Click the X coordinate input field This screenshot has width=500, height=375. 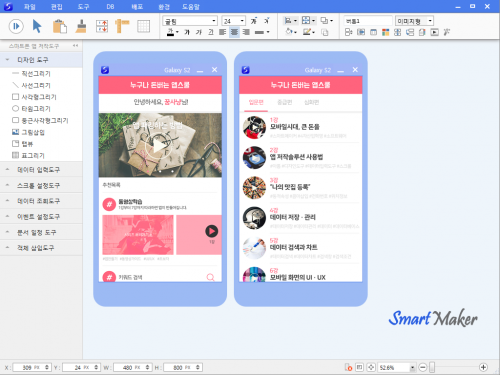32,367
